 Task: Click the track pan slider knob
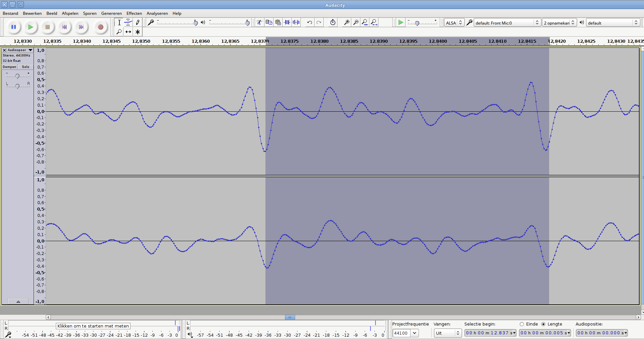point(17,86)
